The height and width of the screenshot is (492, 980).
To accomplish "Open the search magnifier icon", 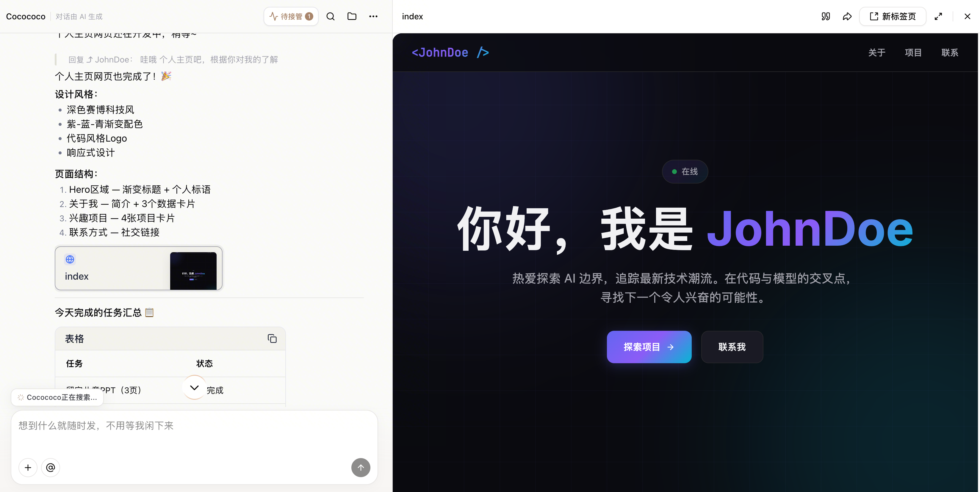I will pyautogui.click(x=330, y=16).
